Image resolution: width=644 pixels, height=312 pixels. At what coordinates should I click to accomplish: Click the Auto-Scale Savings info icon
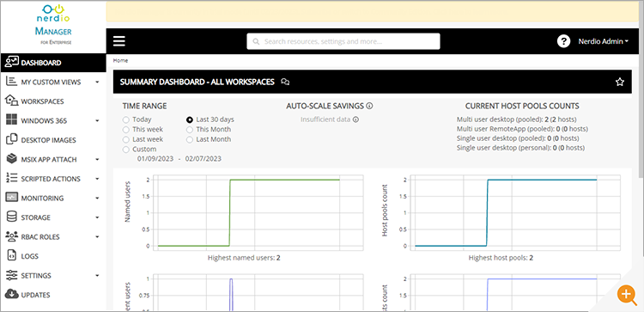pyautogui.click(x=369, y=106)
